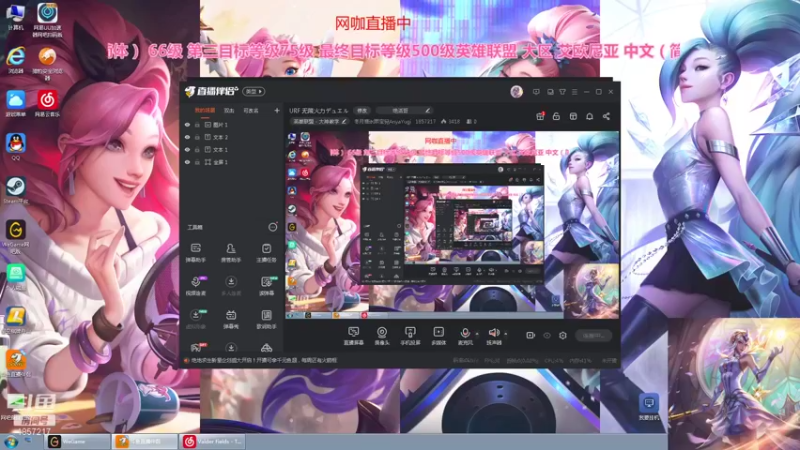Add a 直播屏幕 screen capture source
Viewport: 800px width, 450px height.
(x=353, y=336)
